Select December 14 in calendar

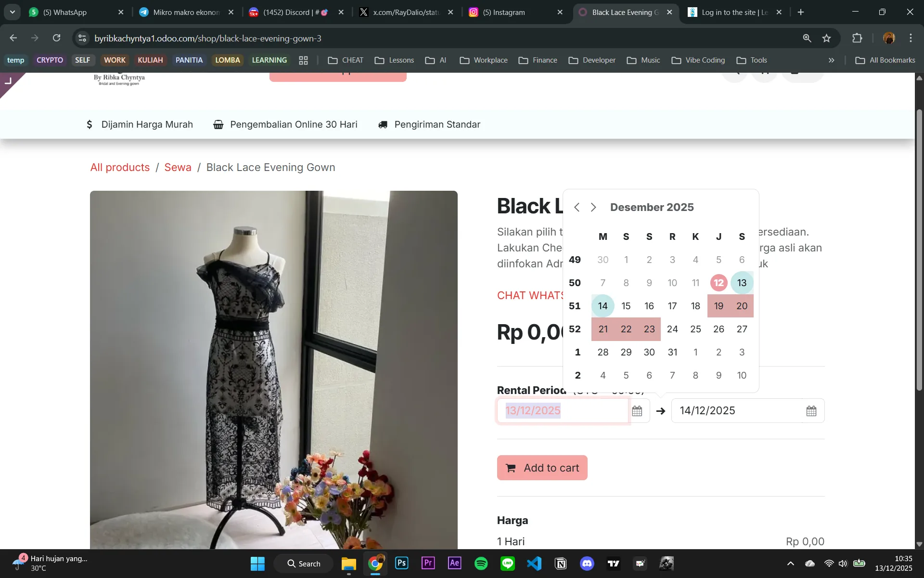(x=603, y=306)
